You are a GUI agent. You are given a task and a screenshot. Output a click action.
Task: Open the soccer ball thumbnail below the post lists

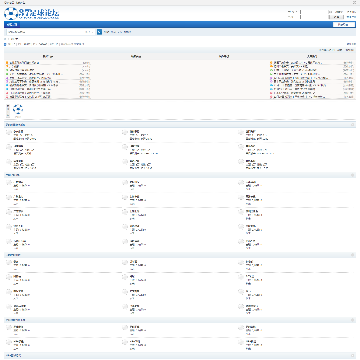(x=18, y=110)
